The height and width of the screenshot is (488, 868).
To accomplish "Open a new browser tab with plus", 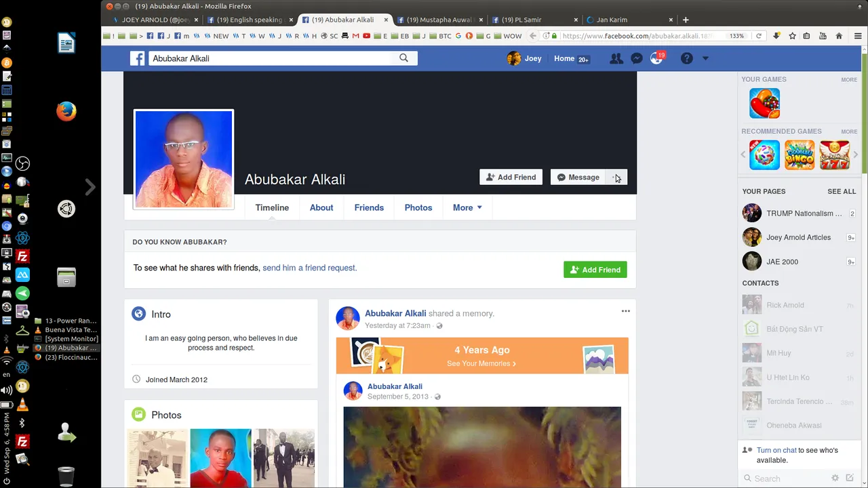I will click(x=686, y=20).
